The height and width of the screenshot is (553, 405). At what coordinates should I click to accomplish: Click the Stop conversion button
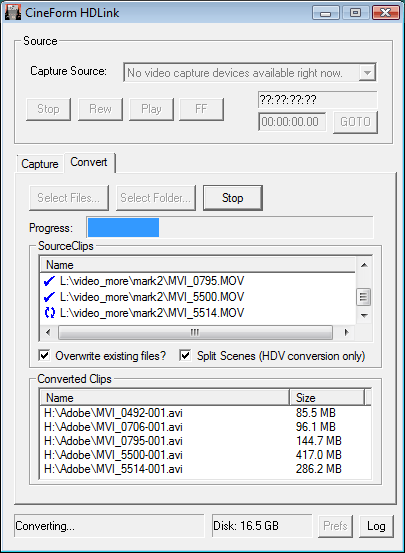coord(233,198)
